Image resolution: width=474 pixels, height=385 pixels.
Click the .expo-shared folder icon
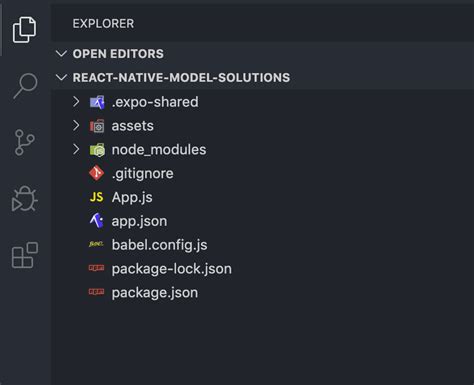(x=97, y=102)
